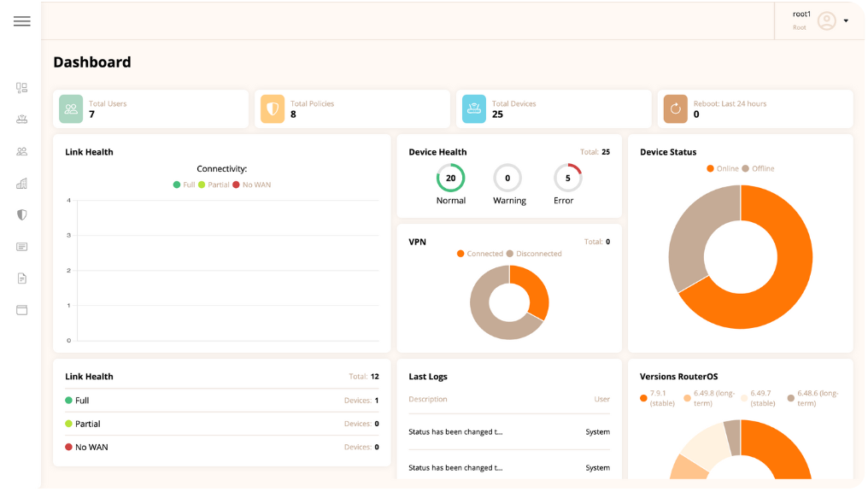Image resolution: width=868 pixels, height=492 pixels.
Task: Expand the root1 account dropdown arrow
Action: [x=846, y=21]
